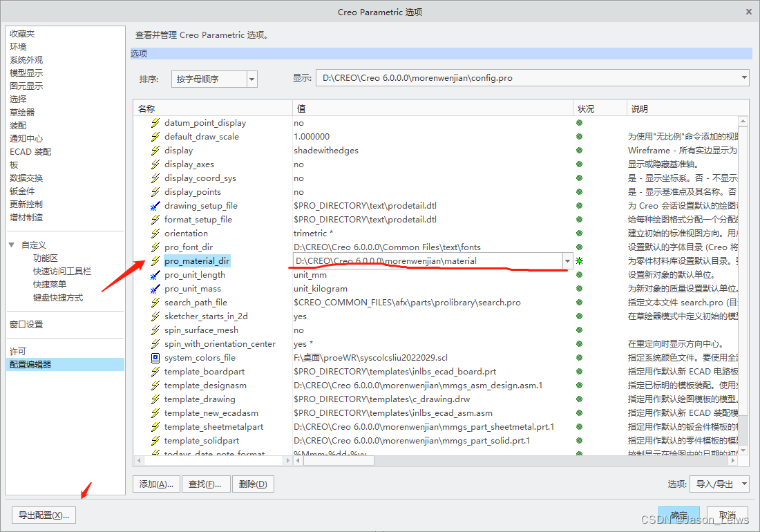760x532 pixels.
Task: Click the 取消 button
Action: tap(727, 515)
